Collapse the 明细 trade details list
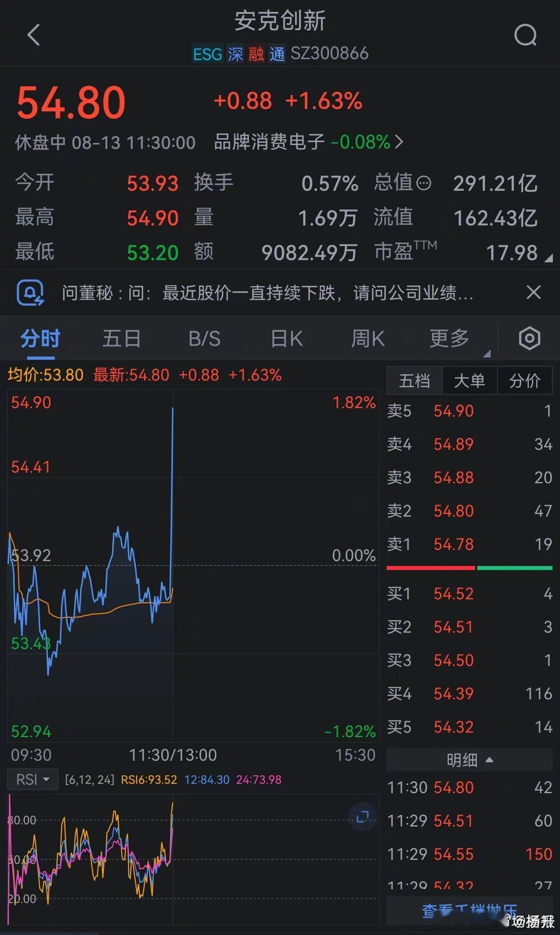The image size is (560, 935). click(469, 760)
